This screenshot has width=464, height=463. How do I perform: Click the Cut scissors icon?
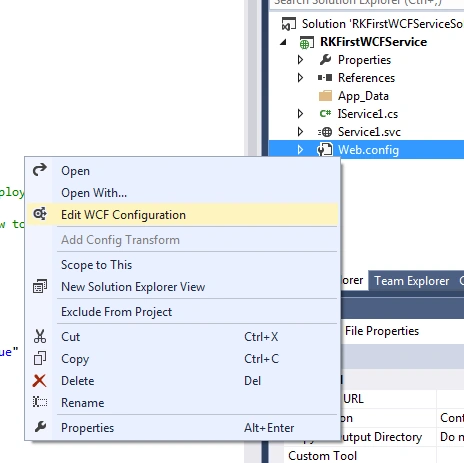[x=40, y=336]
